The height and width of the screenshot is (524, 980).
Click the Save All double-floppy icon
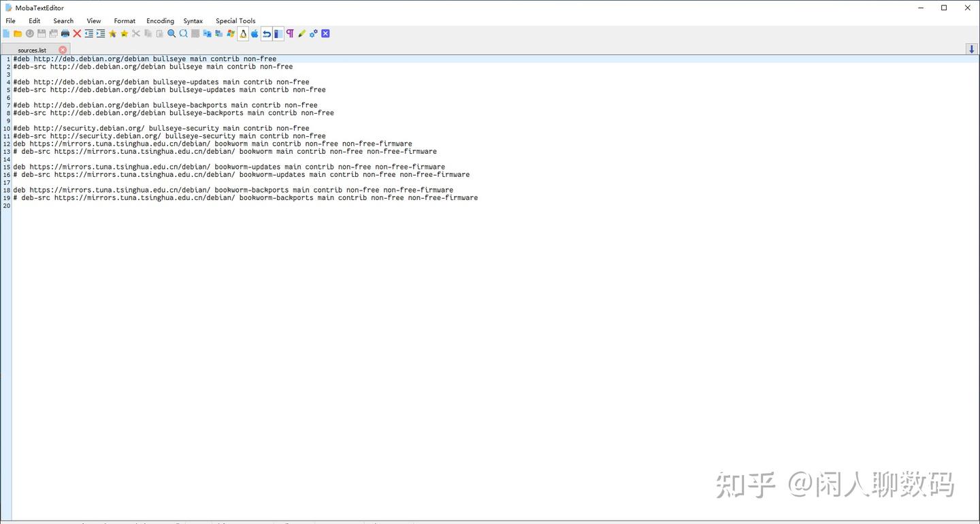53,33
